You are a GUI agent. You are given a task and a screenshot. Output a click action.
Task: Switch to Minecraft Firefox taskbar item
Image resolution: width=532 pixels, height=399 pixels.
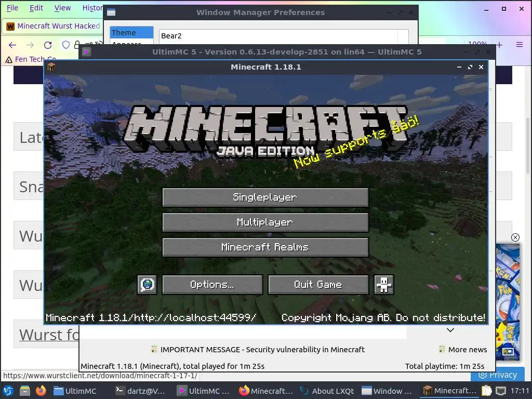(266, 391)
